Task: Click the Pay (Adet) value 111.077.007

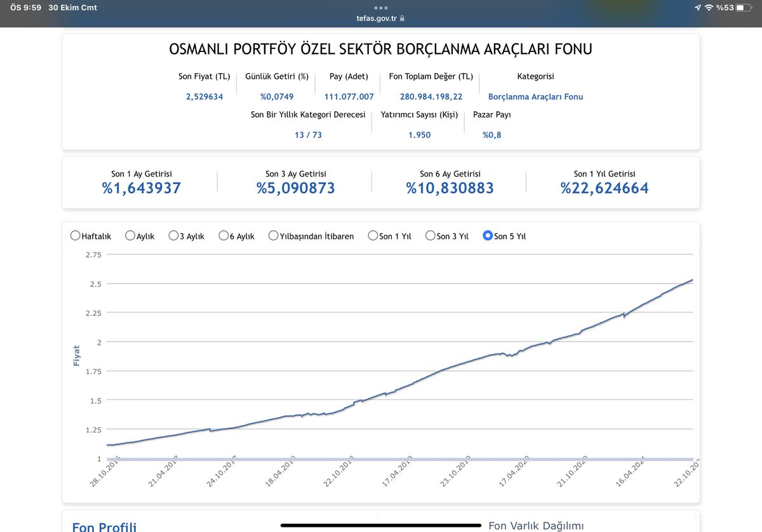Action: point(349,97)
